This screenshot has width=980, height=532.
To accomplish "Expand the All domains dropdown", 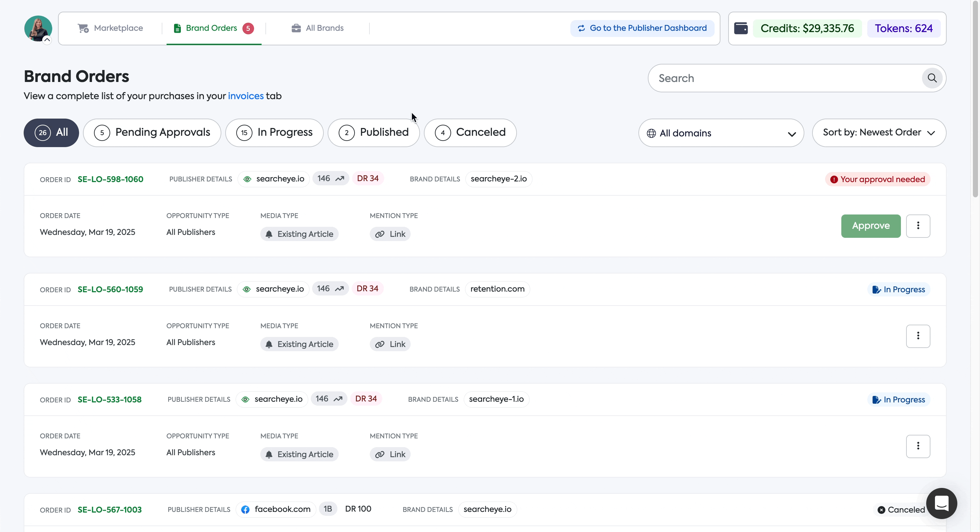I will (x=720, y=133).
